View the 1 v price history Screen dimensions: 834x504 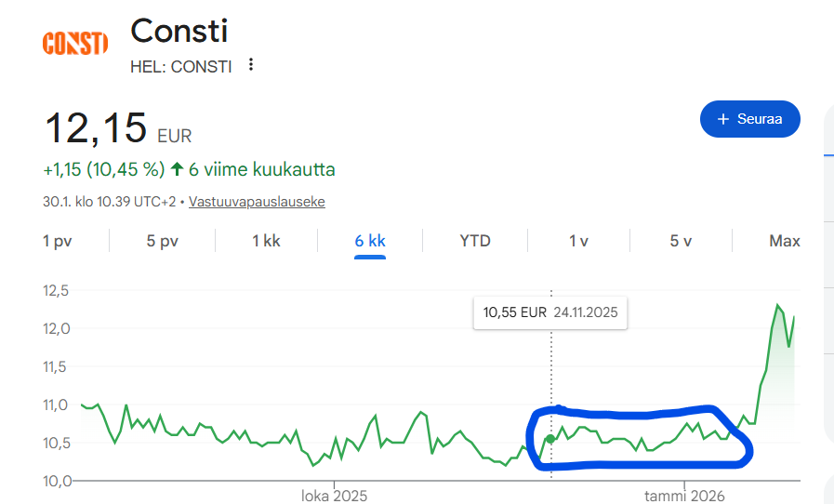pyautogui.click(x=578, y=241)
